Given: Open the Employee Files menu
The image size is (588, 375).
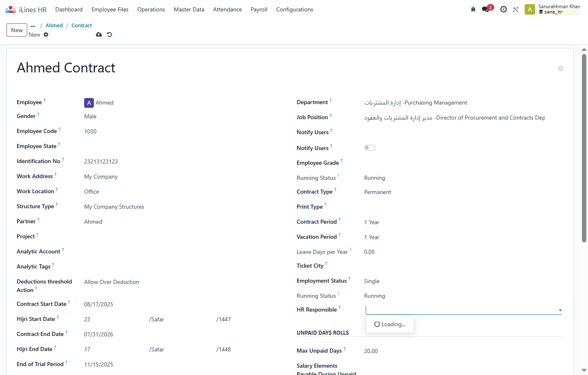Looking at the screenshot, I should 110,9.
